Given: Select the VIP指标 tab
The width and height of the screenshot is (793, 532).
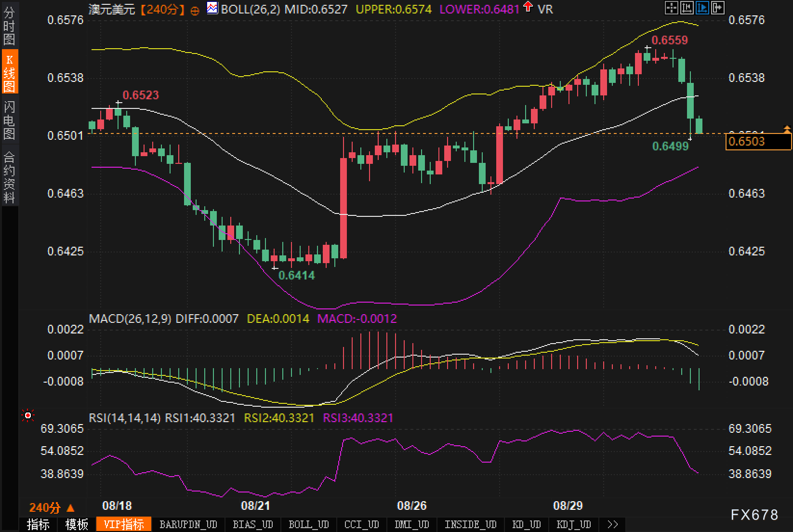Looking at the screenshot, I should 124,524.
